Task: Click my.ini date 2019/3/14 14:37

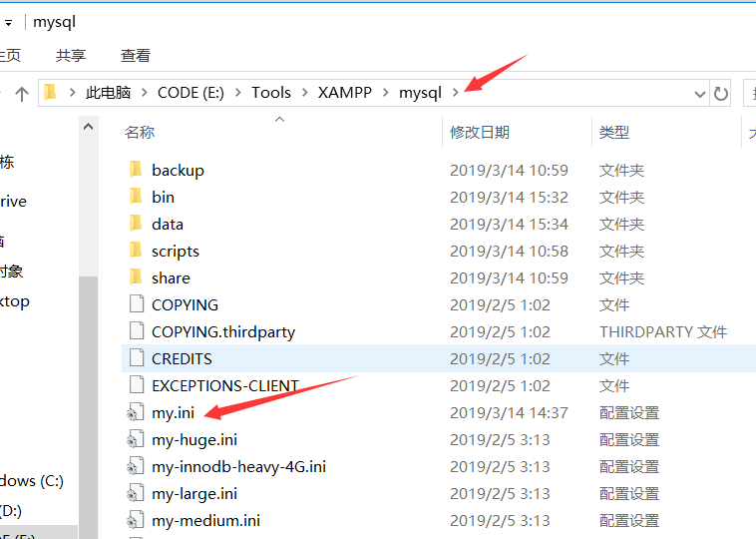Action: [x=509, y=413]
